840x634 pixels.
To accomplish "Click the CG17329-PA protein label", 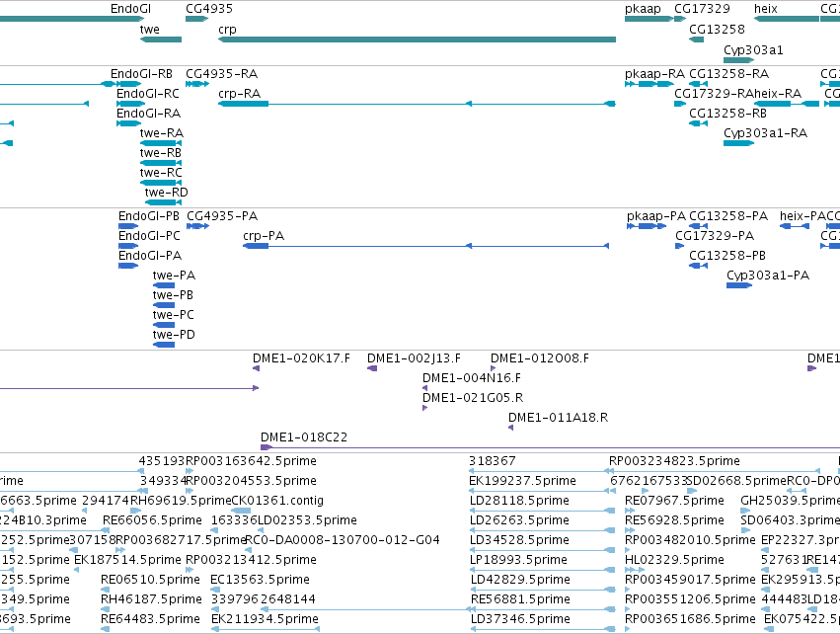I will coord(715,236).
